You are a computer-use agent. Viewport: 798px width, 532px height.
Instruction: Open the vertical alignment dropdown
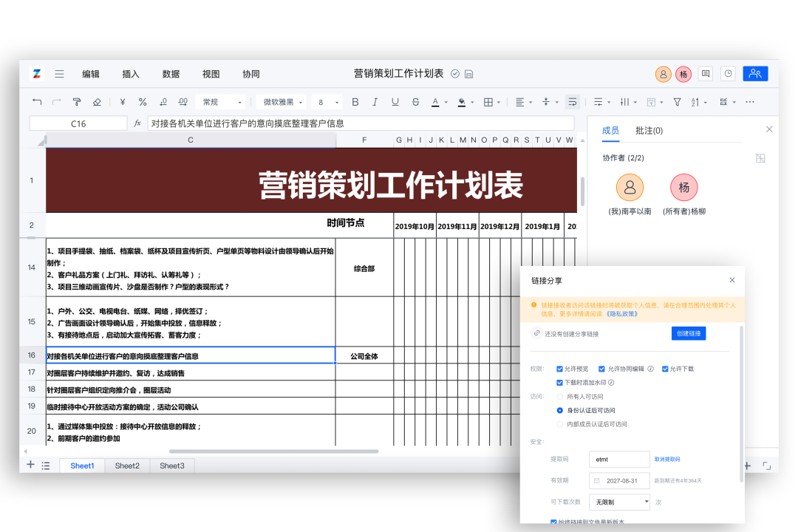(550, 102)
